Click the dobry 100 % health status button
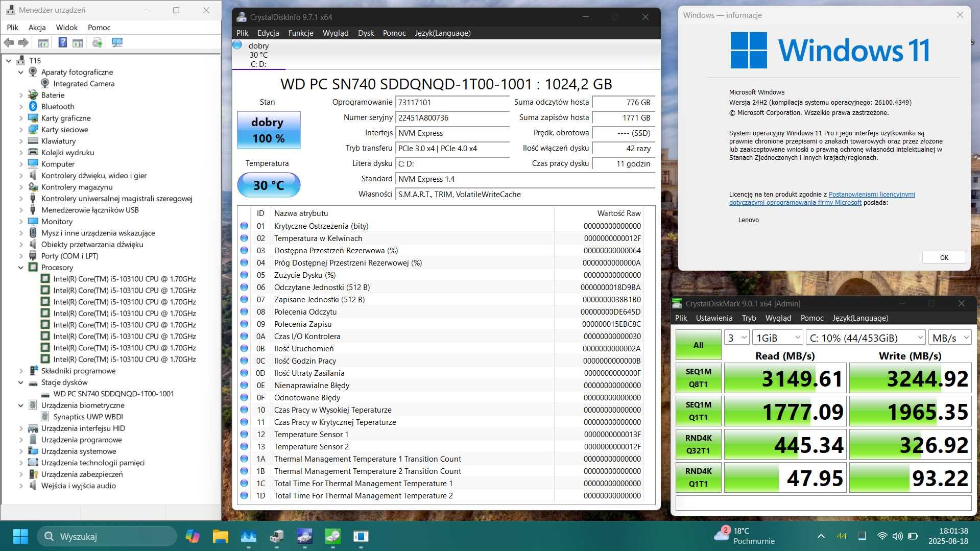Screen dimensions: 980x551 click(x=269, y=130)
